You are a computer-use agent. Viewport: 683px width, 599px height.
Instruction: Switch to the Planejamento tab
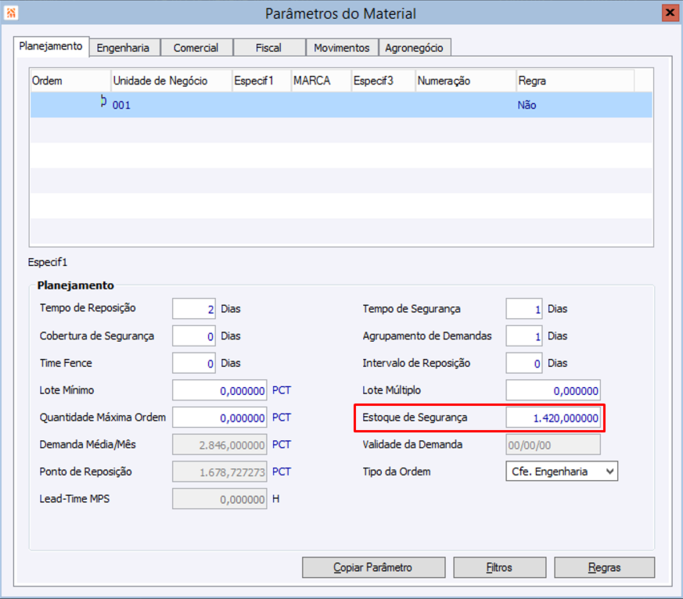tap(51, 46)
